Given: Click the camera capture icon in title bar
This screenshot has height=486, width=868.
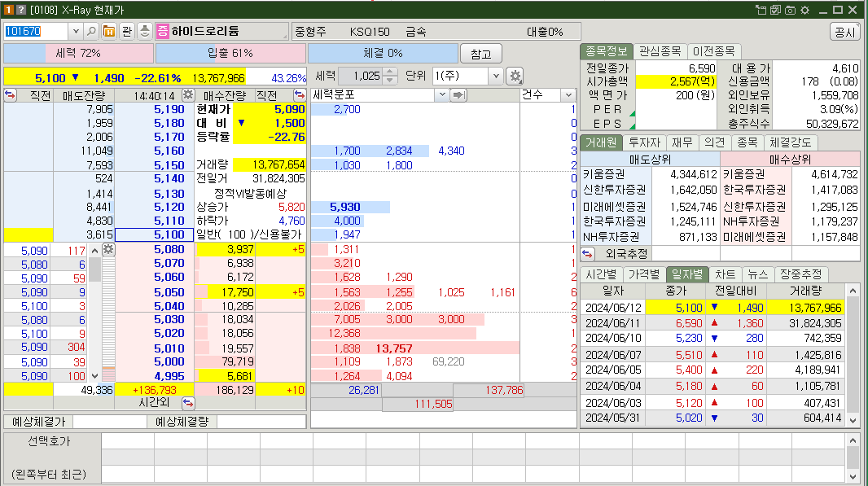Looking at the screenshot, I should [790, 10].
